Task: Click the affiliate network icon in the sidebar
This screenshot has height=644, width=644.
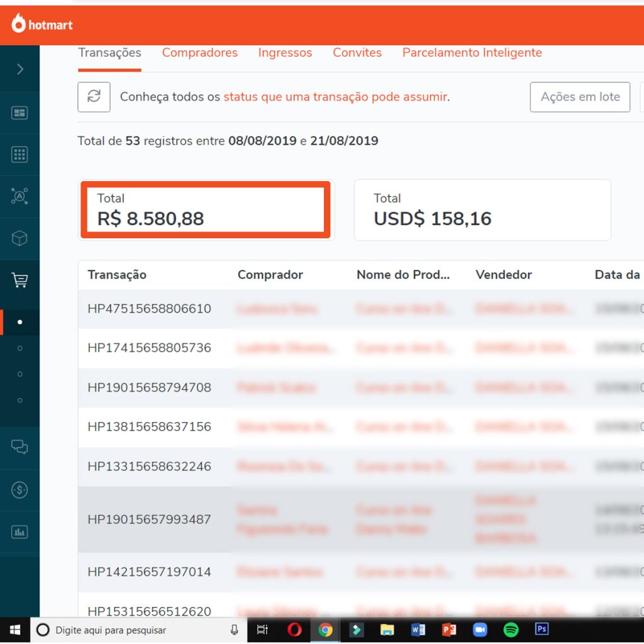Action: pos(19,196)
